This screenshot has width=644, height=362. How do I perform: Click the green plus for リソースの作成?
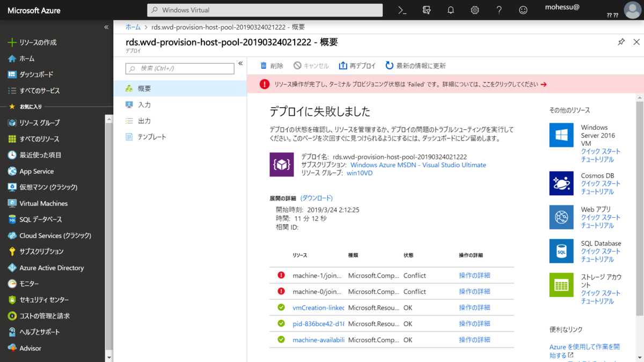click(x=12, y=42)
